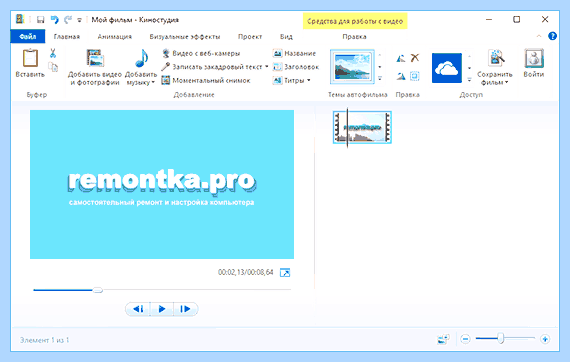Add a Название title slide
The image size is (570, 362).
tap(294, 53)
